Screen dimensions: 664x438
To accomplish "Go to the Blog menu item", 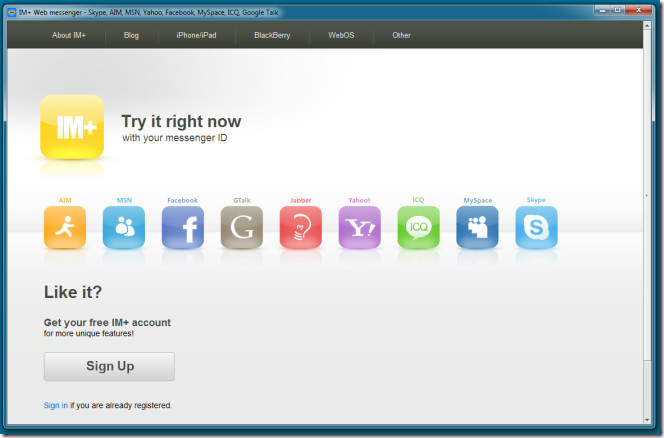I will (131, 35).
